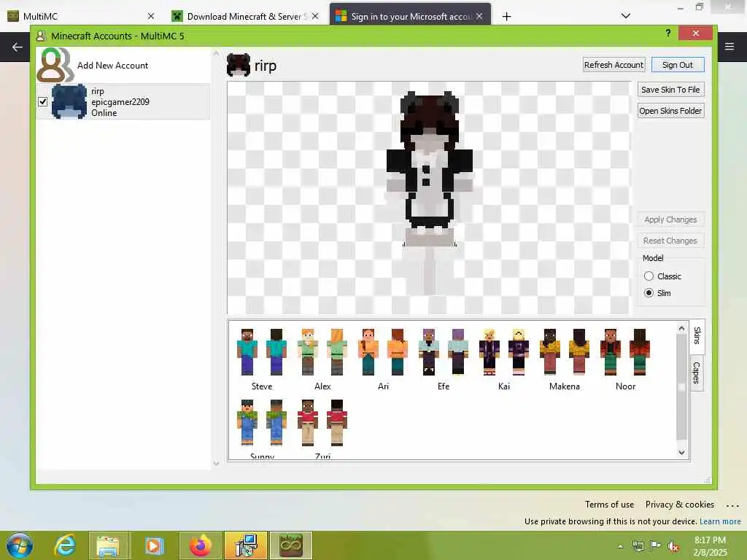Close the Microsoft sign in tab
The width and height of the screenshot is (747, 560).
tap(479, 16)
